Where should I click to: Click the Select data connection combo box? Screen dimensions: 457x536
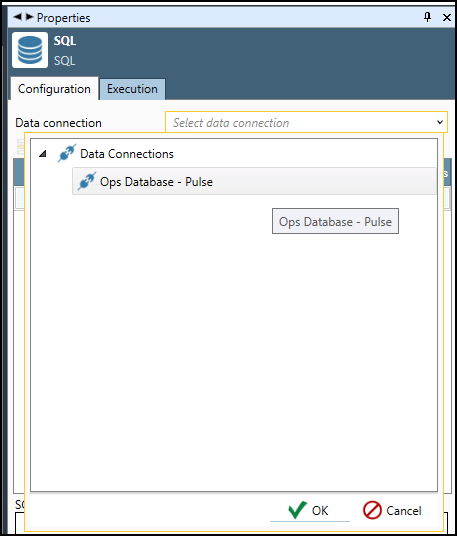coord(306,122)
